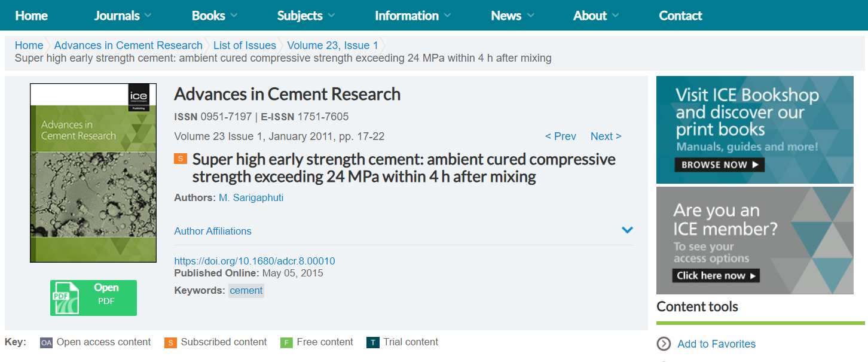This screenshot has height=362, width=868.
Task: Click the Add to Favorites arrow icon
Action: pyautogui.click(x=664, y=343)
